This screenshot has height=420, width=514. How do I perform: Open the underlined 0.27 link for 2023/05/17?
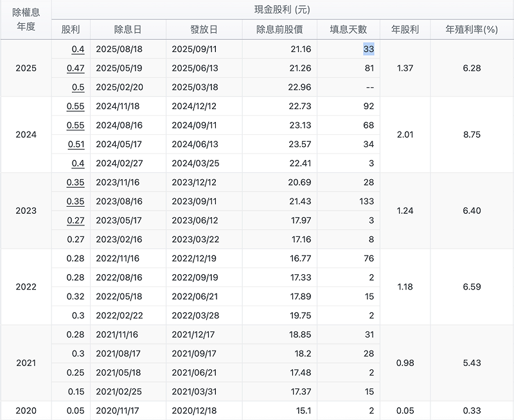tap(76, 220)
